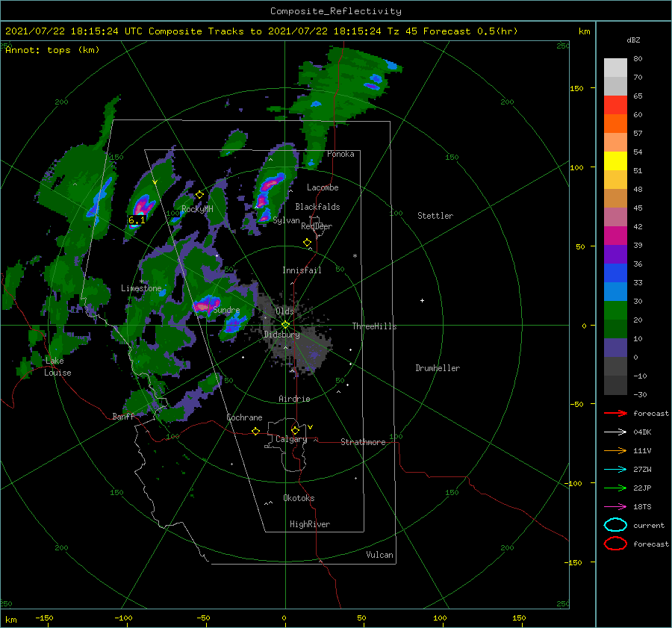Click the white 04DK arrow legend icon
This screenshot has width=672, height=628.
615,432
